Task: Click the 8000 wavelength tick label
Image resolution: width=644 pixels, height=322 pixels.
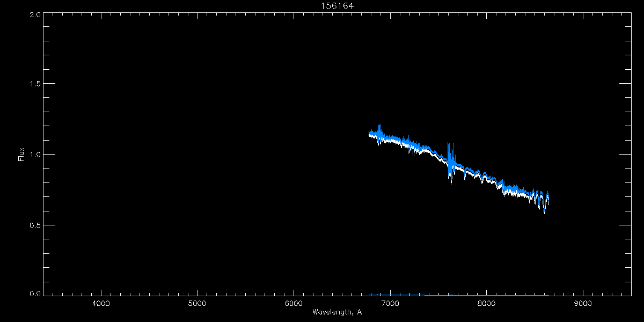Action: tap(486, 304)
